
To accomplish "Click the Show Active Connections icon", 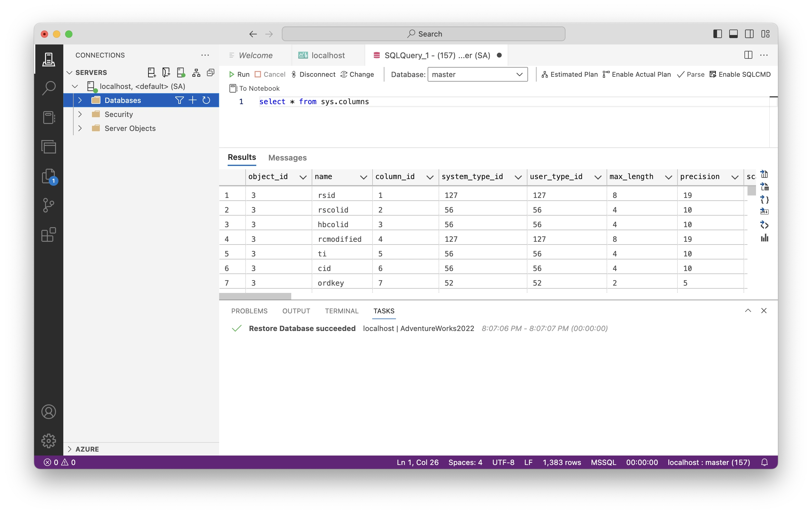I will pos(181,72).
